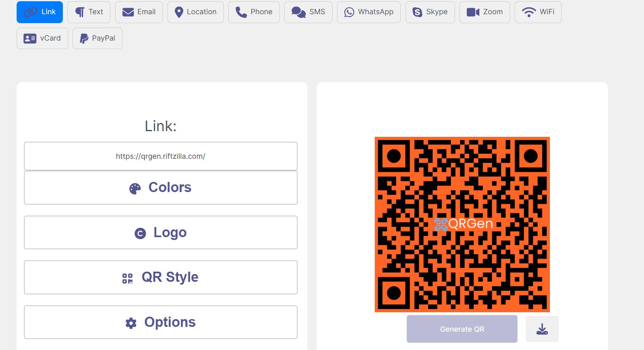Open the WhatsApp QR type
The height and width of the screenshot is (350, 644).
(x=369, y=12)
